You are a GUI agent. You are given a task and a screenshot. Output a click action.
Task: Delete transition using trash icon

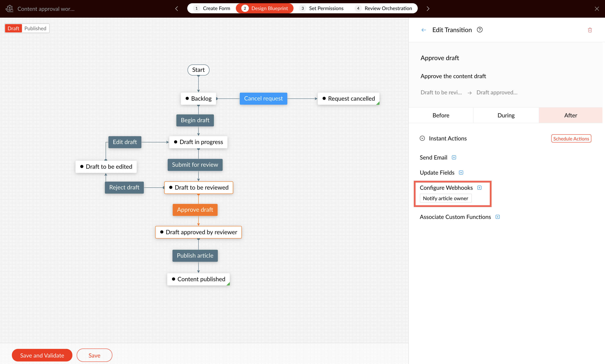pos(590,30)
